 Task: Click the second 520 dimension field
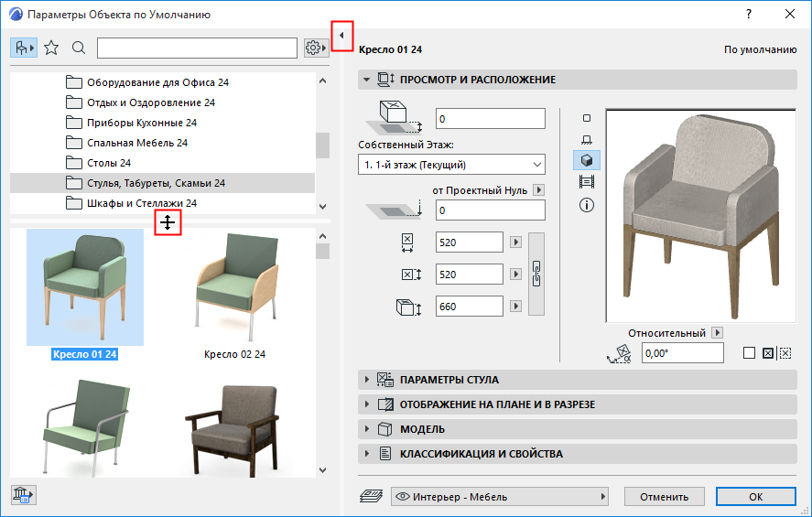pyautogui.click(x=470, y=275)
